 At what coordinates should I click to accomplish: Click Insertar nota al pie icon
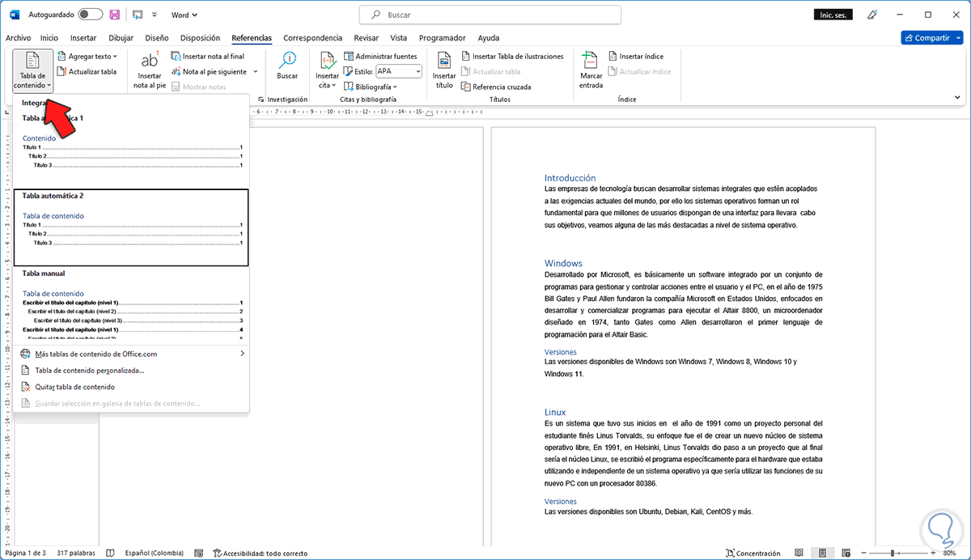coord(150,70)
